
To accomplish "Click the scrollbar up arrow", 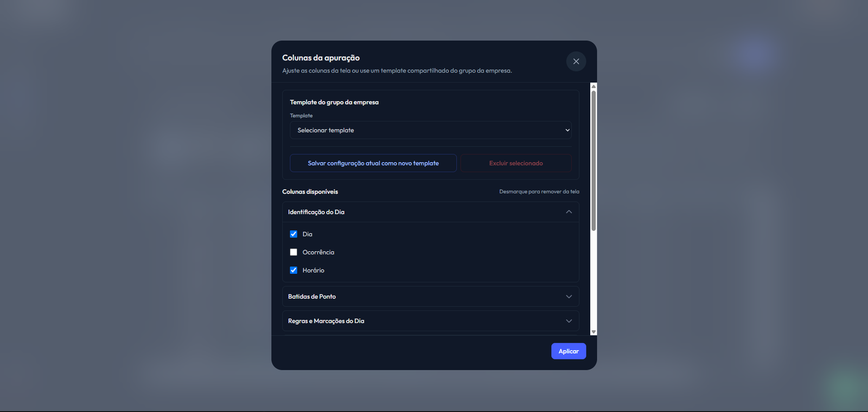I will point(593,86).
